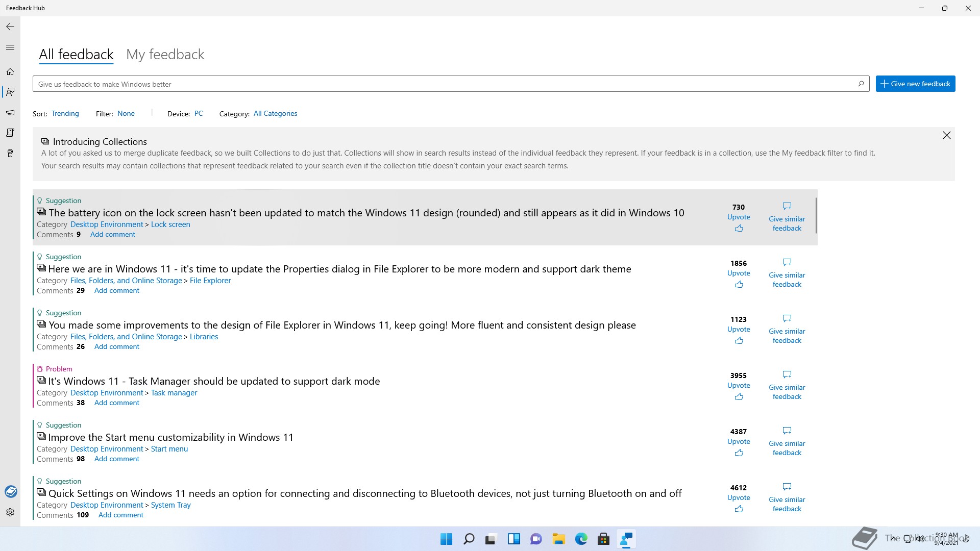The image size is (980, 551).
Task: Open File Explorer keep going feedback title
Action: (342, 325)
